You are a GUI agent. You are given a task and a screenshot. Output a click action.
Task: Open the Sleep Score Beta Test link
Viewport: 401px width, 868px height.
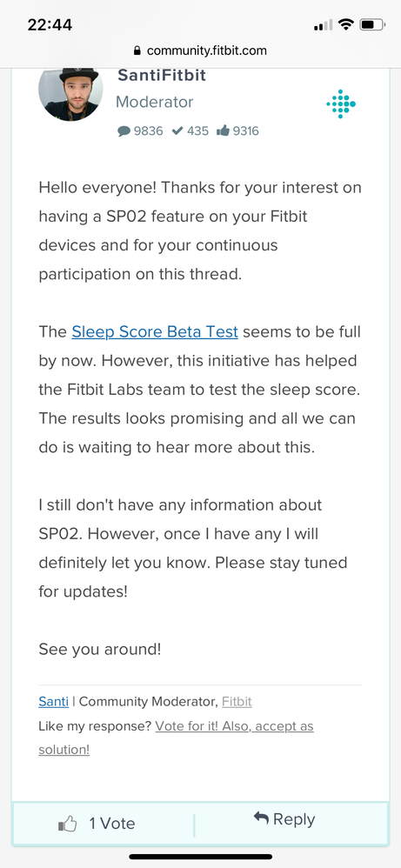click(x=155, y=332)
